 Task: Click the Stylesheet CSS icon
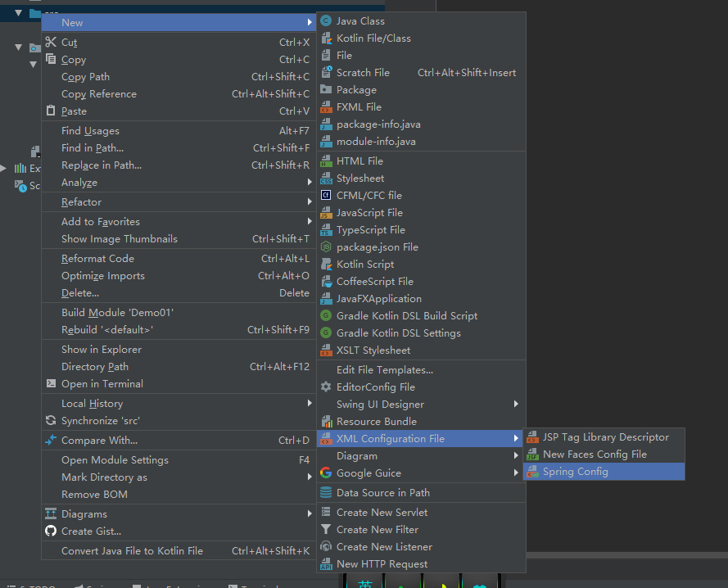[327, 178]
